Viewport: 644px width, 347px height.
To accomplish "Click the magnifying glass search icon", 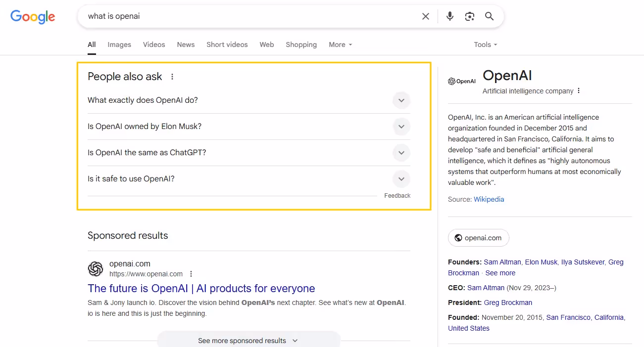I will coord(490,16).
